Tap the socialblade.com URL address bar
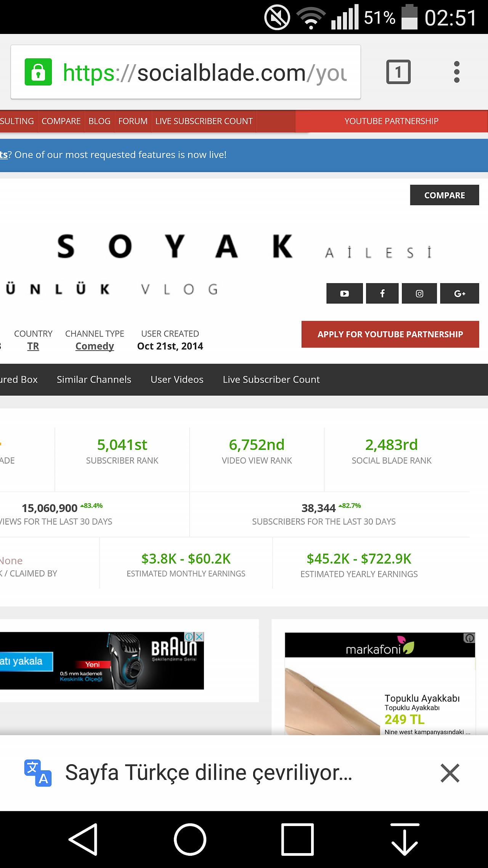The image size is (488, 868). (186, 72)
